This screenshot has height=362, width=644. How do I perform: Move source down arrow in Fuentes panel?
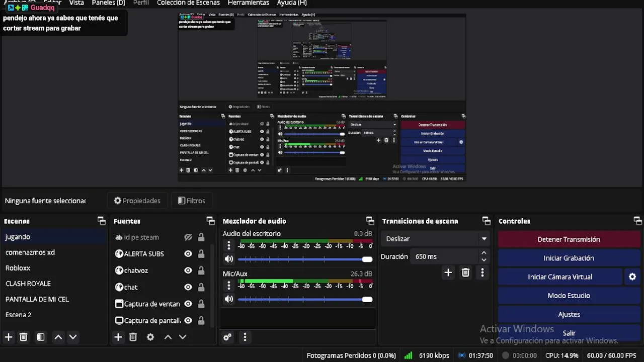point(183,337)
